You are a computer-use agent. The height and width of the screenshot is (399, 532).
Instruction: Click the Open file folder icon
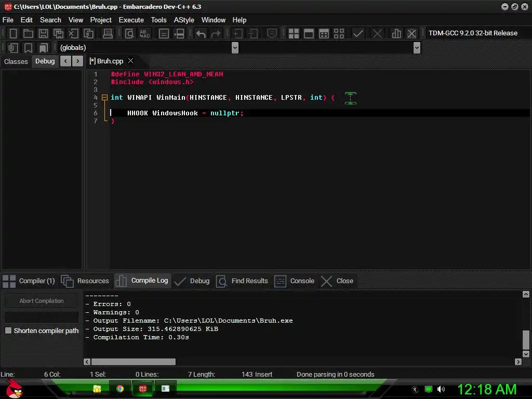pyautogui.click(x=28, y=33)
